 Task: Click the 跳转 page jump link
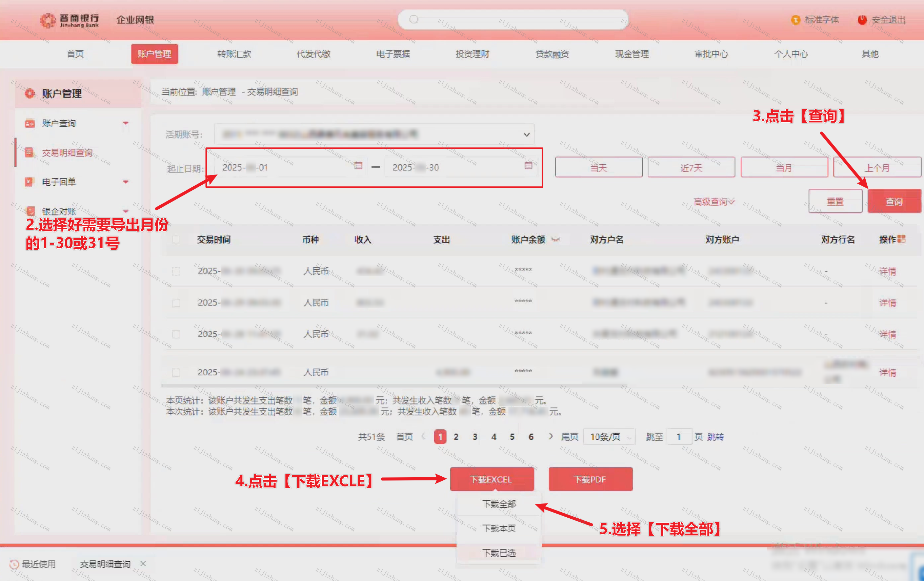(715, 437)
